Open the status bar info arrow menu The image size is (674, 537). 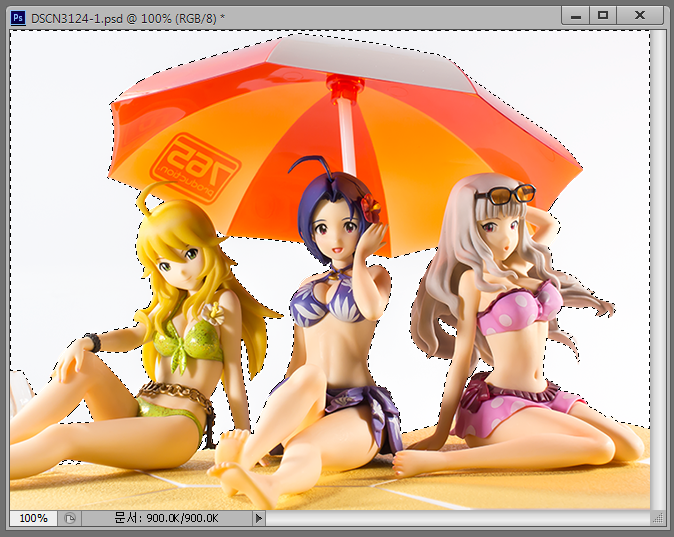259,518
